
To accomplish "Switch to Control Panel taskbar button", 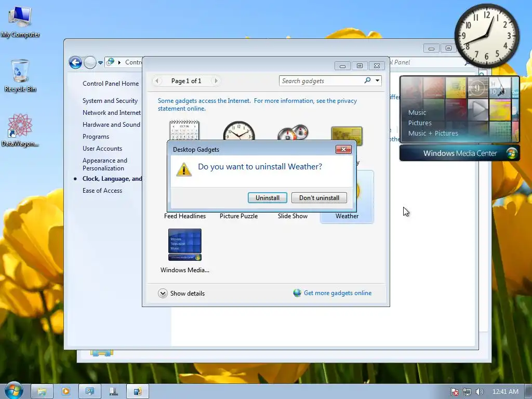I will [89, 392].
